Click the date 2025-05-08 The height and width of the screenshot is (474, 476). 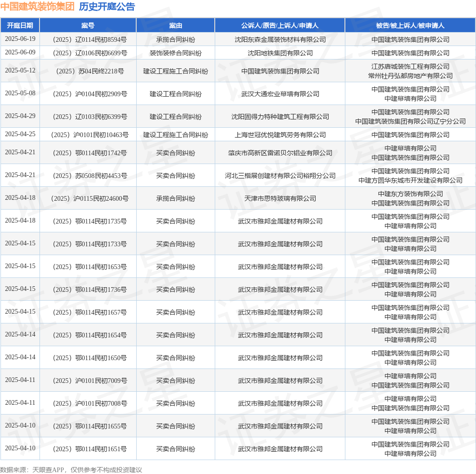20,93
